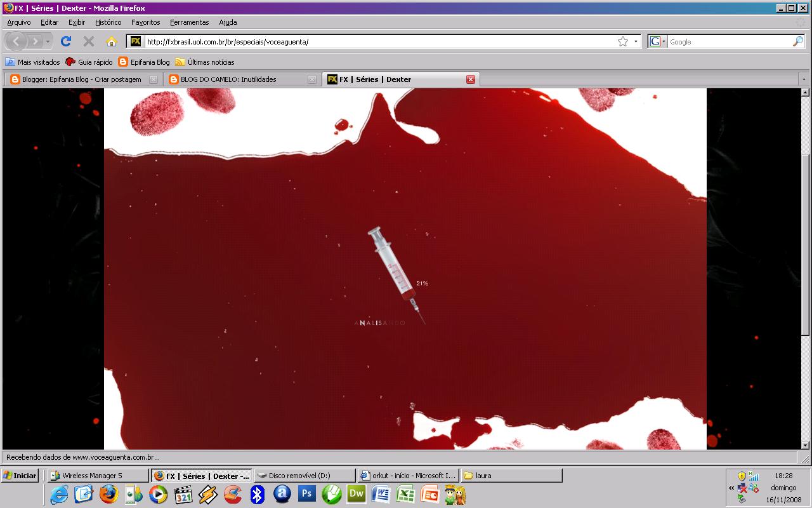Switch to Wireless Manager 5 taskbar window

98,476
